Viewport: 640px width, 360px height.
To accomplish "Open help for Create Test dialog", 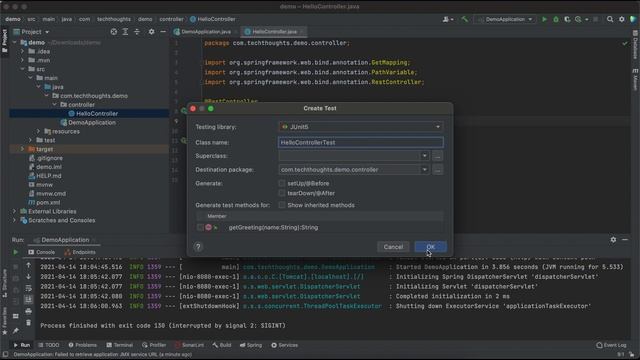I will 198,247.
